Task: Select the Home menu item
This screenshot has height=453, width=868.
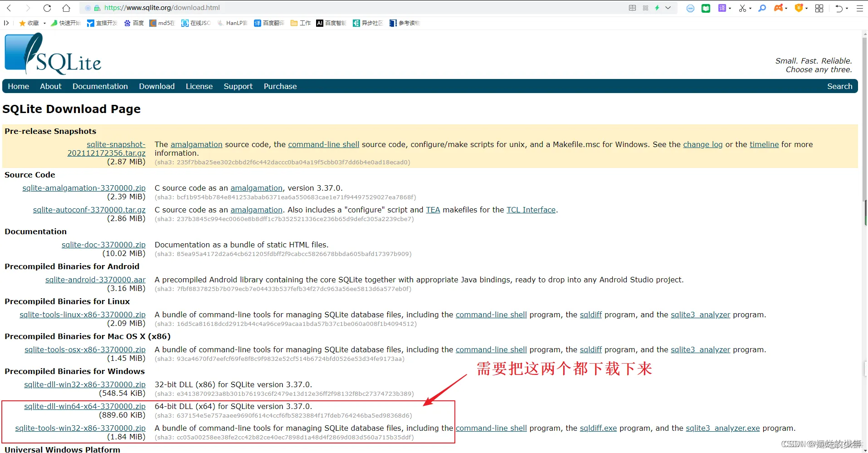Action: 19,86
